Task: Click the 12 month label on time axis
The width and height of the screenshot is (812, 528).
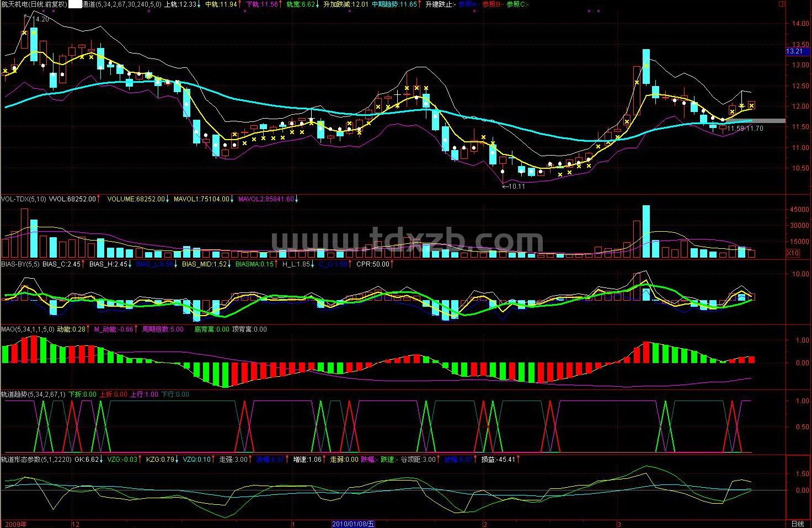Action: click(76, 524)
